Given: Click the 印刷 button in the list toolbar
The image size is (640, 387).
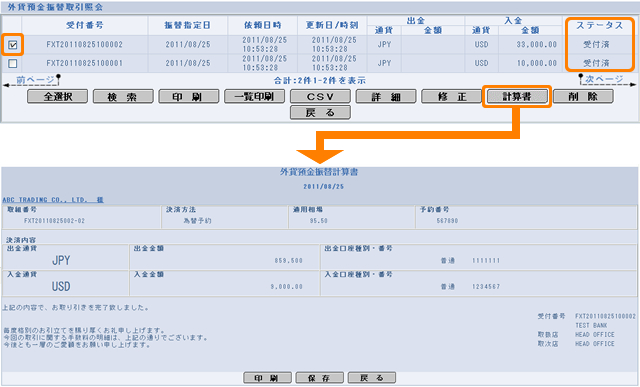Looking at the screenshot, I should (x=189, y=97).
